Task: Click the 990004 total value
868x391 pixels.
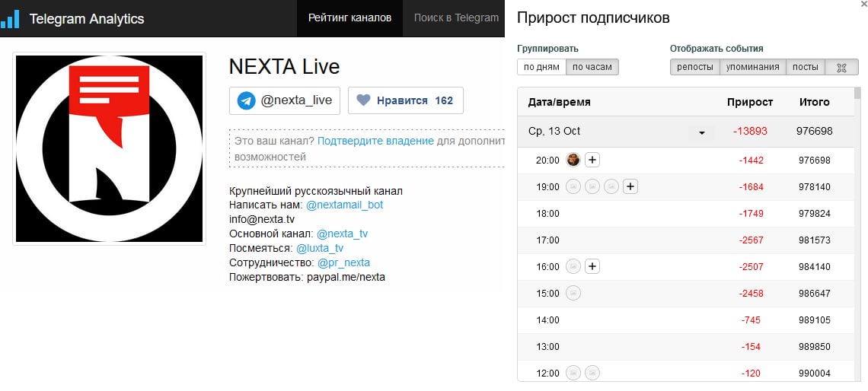Action: (814, 374)
